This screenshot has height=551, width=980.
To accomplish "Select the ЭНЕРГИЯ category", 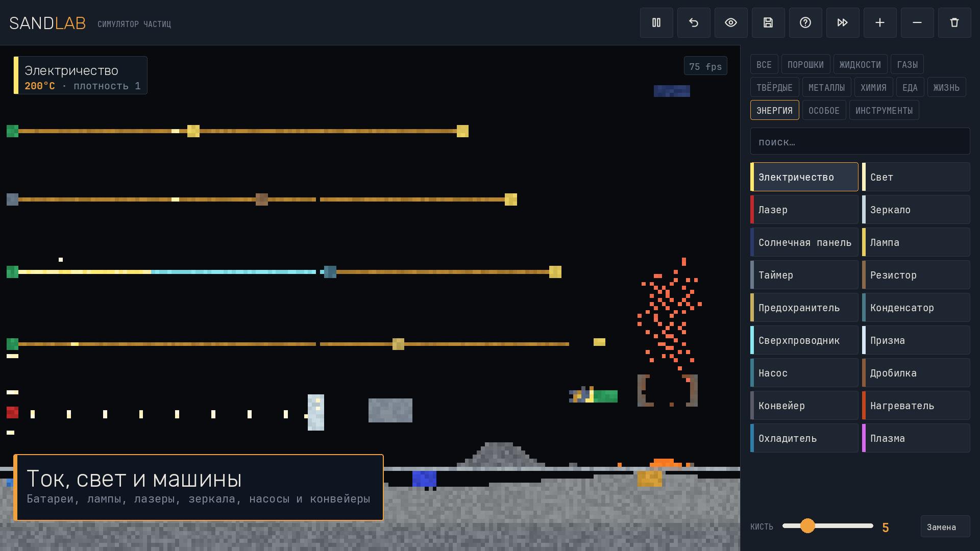I will pyautogui.click(x=774, y=110).
